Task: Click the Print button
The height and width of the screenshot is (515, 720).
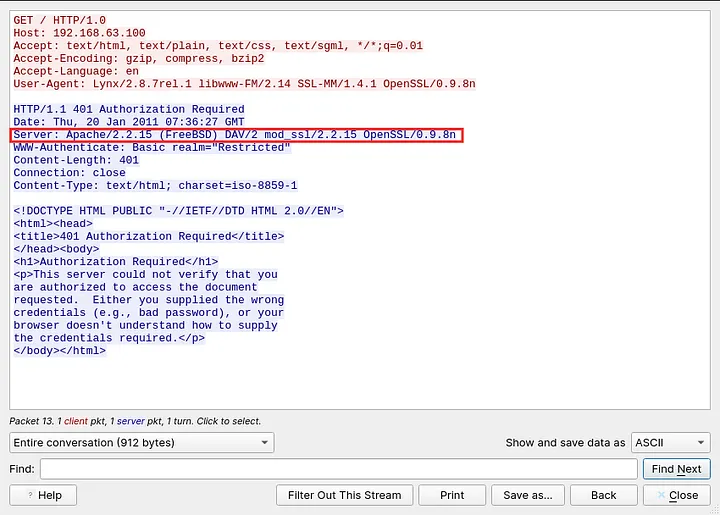Action: 452,495
